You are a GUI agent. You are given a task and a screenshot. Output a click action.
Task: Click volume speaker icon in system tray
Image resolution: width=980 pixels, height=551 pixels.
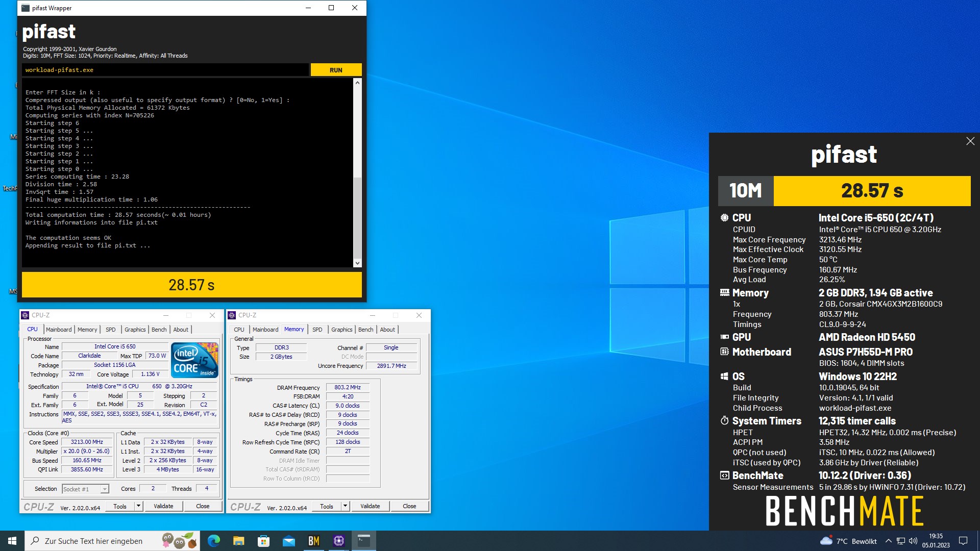[913, 541]
